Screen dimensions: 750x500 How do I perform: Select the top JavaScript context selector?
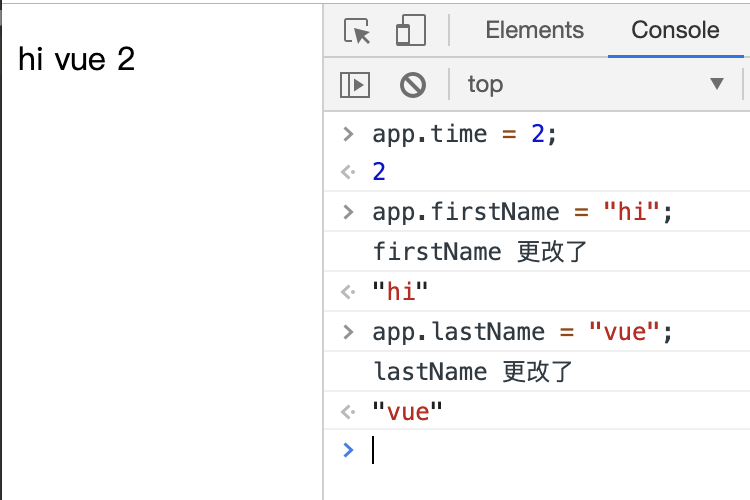click(596, 84)
